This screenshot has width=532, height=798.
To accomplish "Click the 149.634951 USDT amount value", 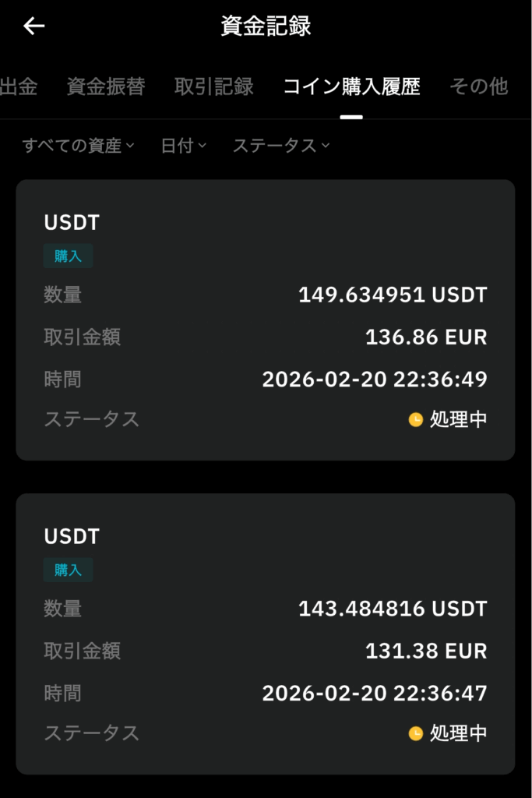I will coord(393,295).
